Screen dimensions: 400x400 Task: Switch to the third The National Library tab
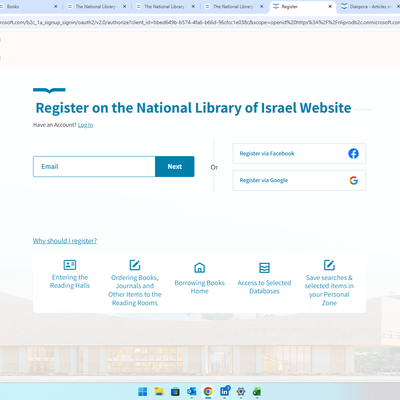pyautogui.click(x=234, y=6)
